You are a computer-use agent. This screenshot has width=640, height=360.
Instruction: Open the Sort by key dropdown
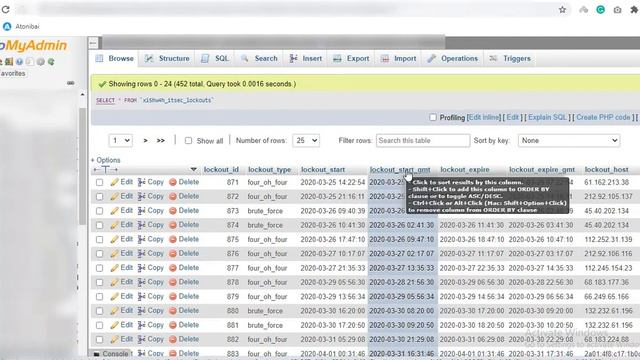coord(569,140)
